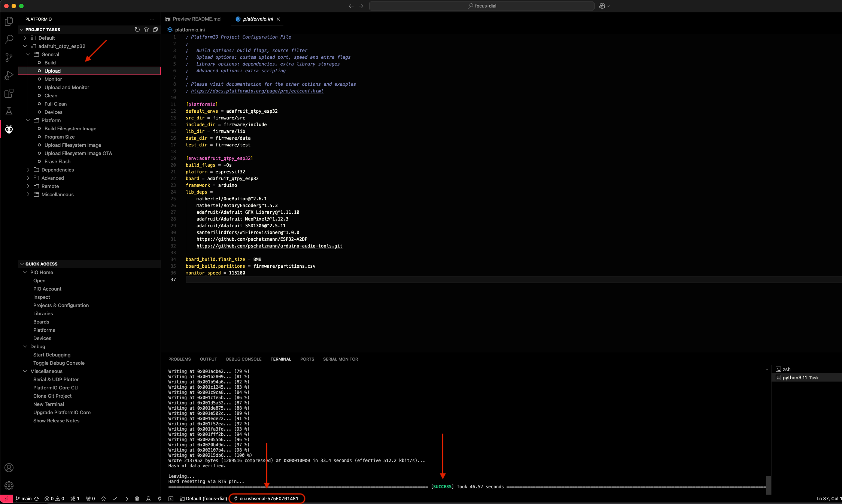Collapse the Platform folder
The image size is (842, 504).
coord(28,120)
